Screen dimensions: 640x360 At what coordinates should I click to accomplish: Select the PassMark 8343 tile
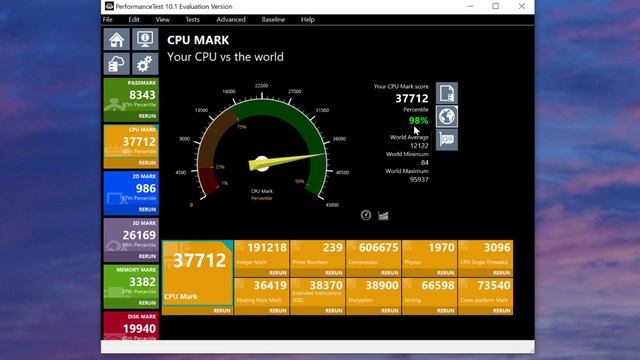coord(131,100)
